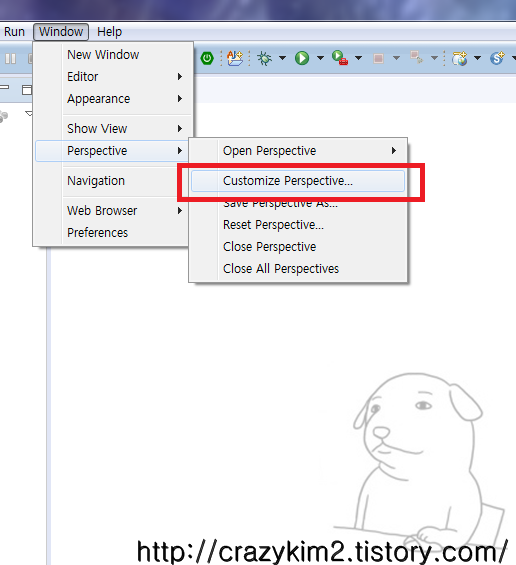
Task: Click the view maximize icon in left panel
Action: (x=27, y=90)
